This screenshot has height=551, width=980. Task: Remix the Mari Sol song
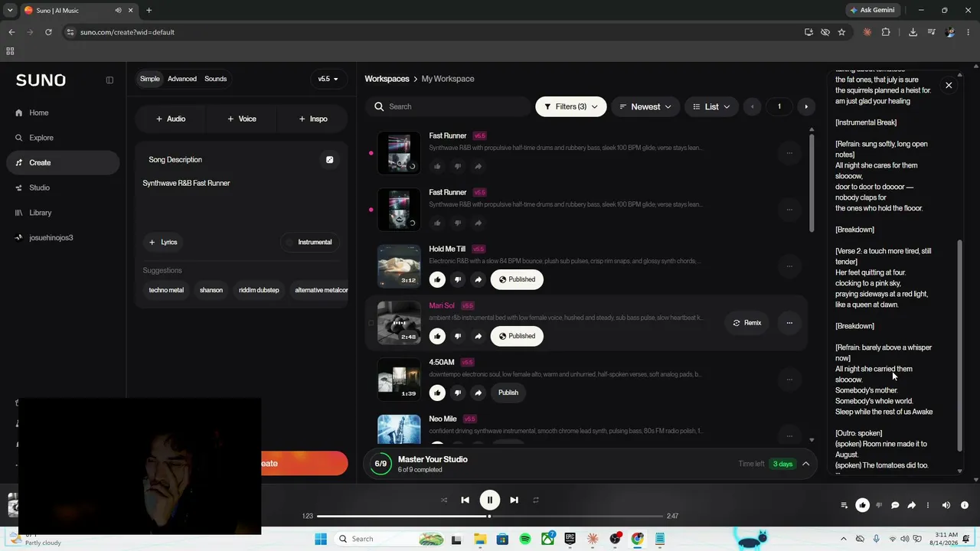(746, 323)
